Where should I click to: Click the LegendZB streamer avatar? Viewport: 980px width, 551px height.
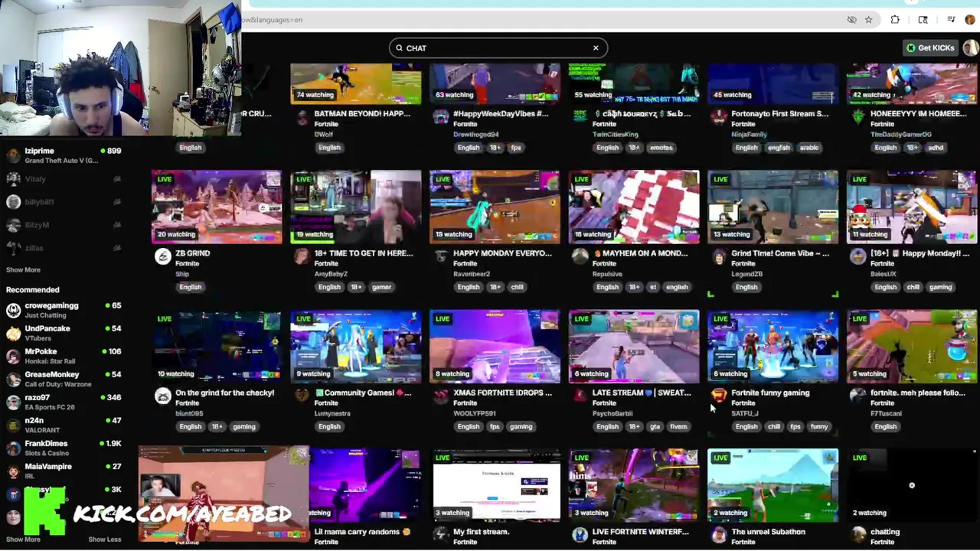(719, 256)
